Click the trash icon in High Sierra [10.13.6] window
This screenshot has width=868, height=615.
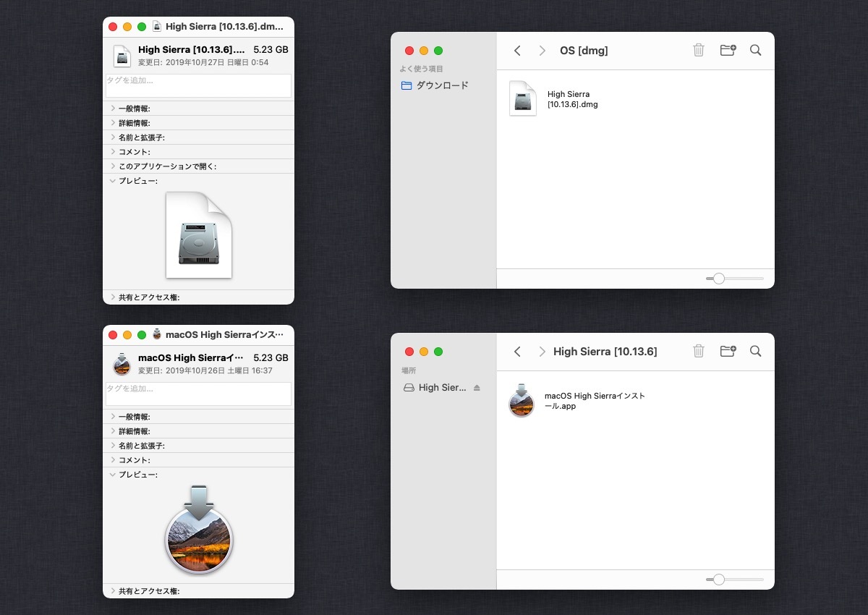698,351
